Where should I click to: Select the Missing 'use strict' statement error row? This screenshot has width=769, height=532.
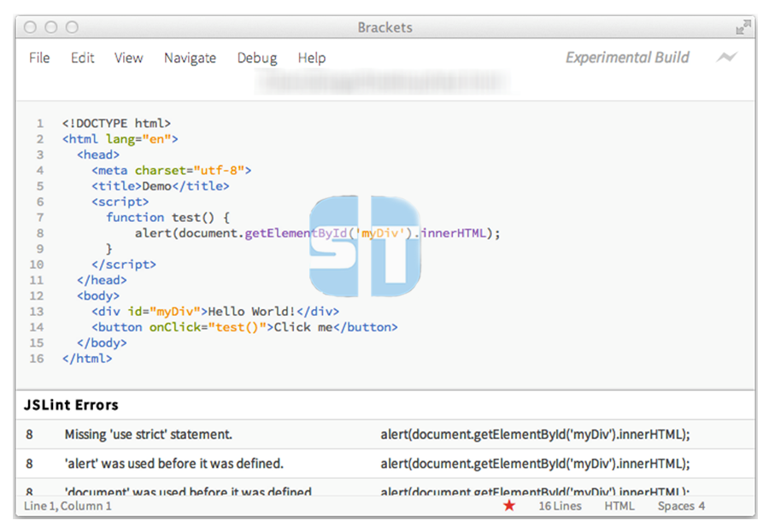[x=385, y=435]
